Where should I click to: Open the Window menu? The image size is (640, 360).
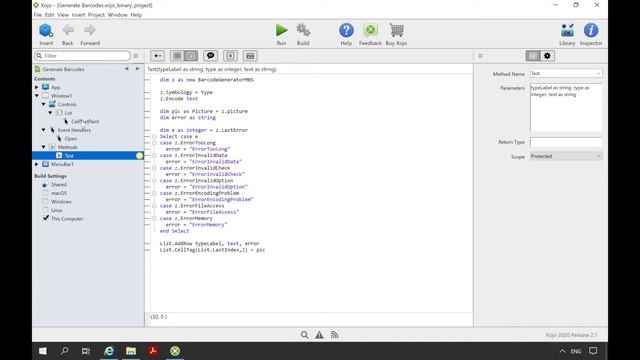coord(118,15)
